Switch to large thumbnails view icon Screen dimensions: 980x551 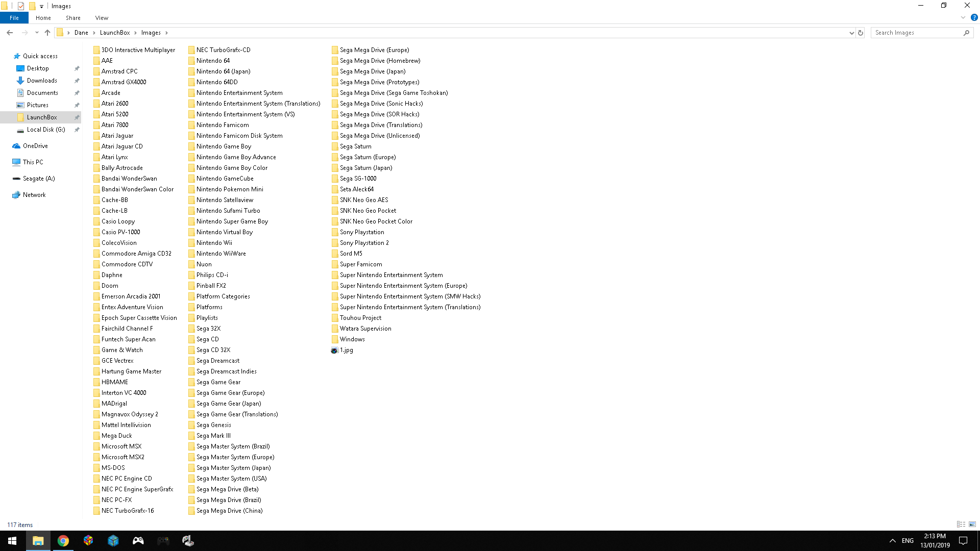tap(972, 524)
